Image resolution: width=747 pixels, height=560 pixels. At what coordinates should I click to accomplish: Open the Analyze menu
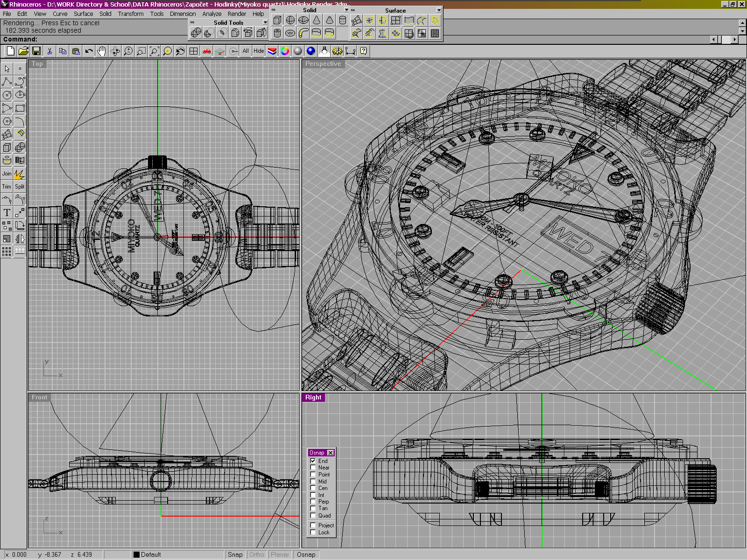pos(212,14)
